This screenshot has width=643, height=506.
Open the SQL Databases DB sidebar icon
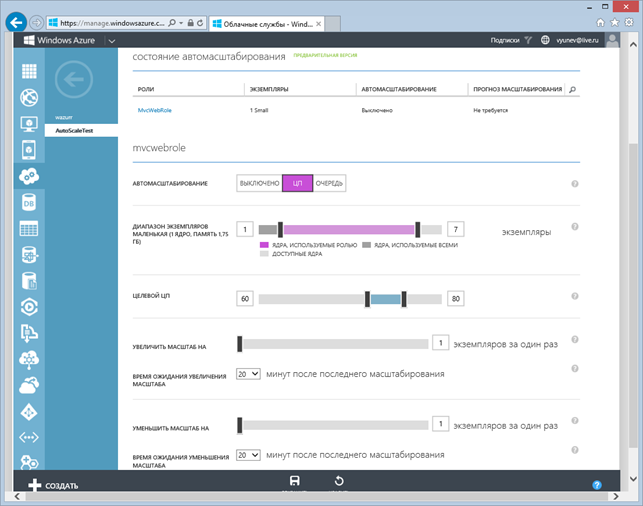(29, 202)
